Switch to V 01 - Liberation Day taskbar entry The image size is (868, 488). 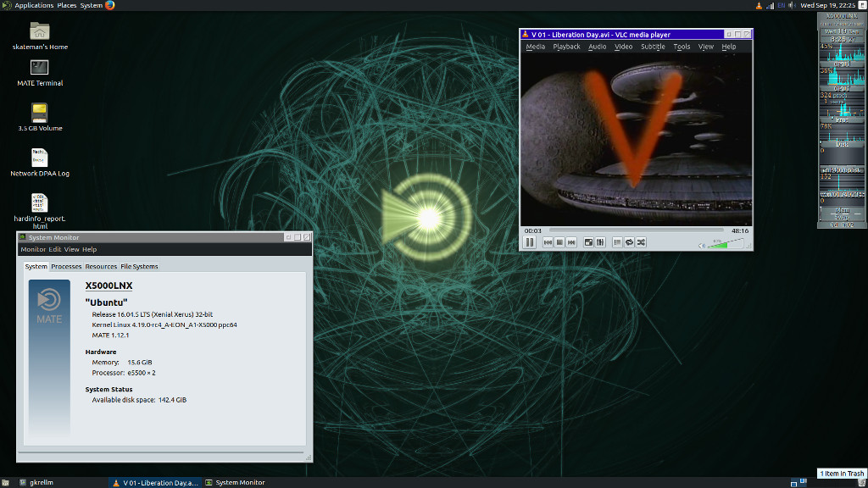(x=156, y=482)
